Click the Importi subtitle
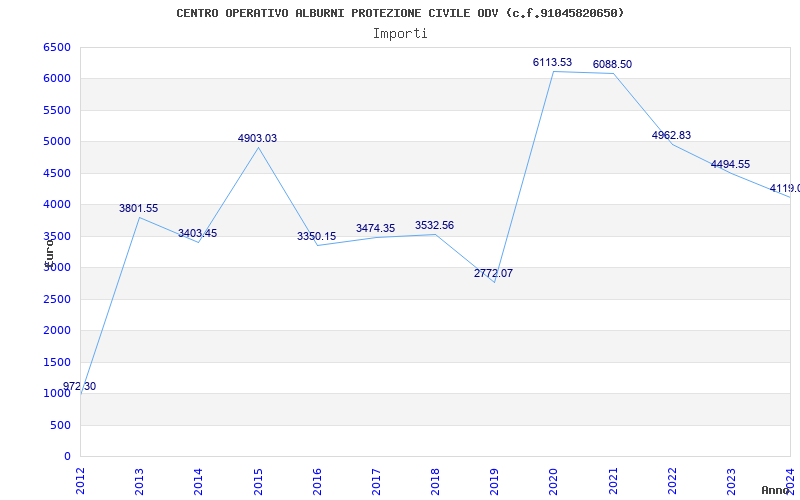The image size is (800, 500). click(400, 34)
